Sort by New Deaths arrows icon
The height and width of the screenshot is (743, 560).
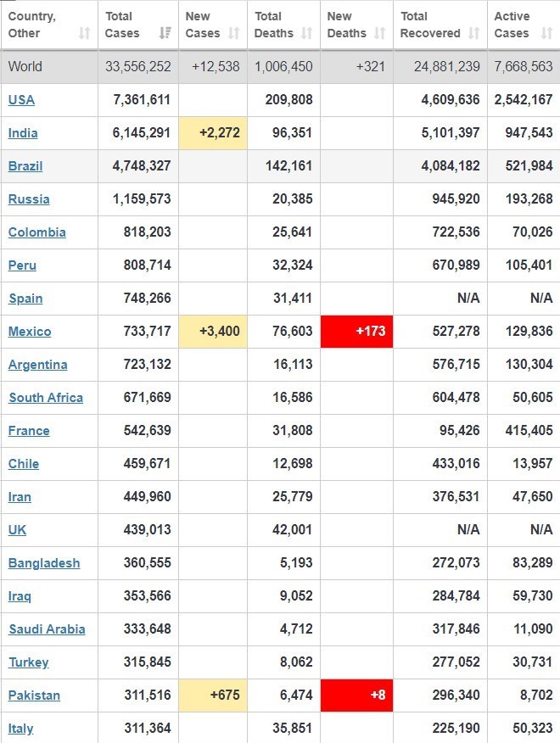click(378, 34)
